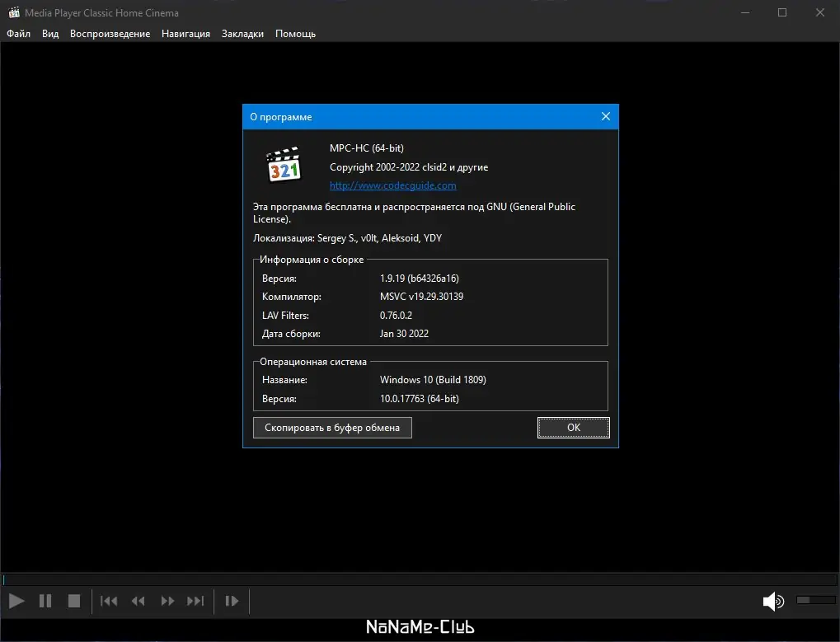Start playback with the Play button
The width and height of the screenshot is (840, 642).
coord(16,602)
